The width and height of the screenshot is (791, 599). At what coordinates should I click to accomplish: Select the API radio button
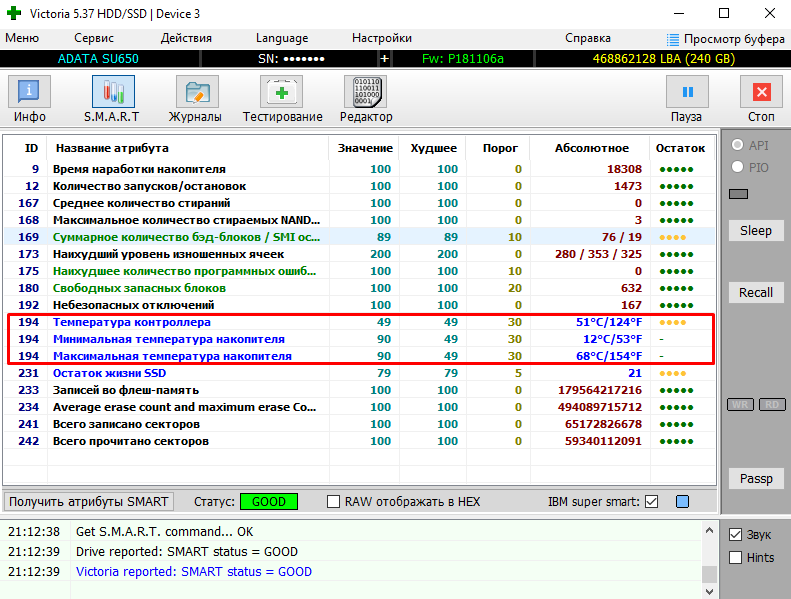(738, 145)
